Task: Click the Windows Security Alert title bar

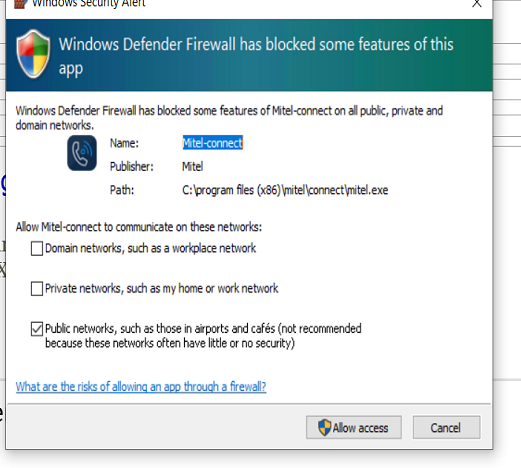Action: click(233, 4)
